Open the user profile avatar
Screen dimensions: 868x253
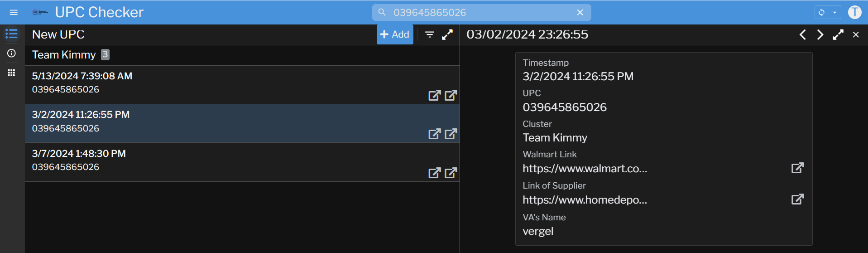(x=854, y=12)
